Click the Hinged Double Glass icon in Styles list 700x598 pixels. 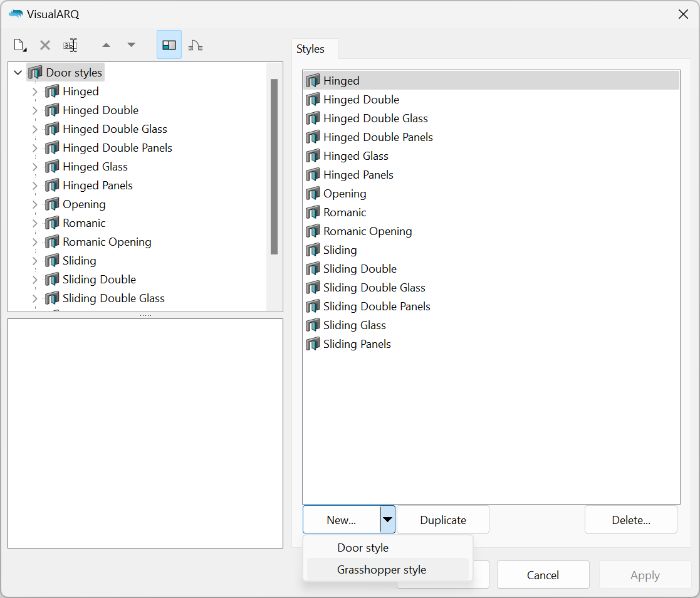[x=313, y=118]
